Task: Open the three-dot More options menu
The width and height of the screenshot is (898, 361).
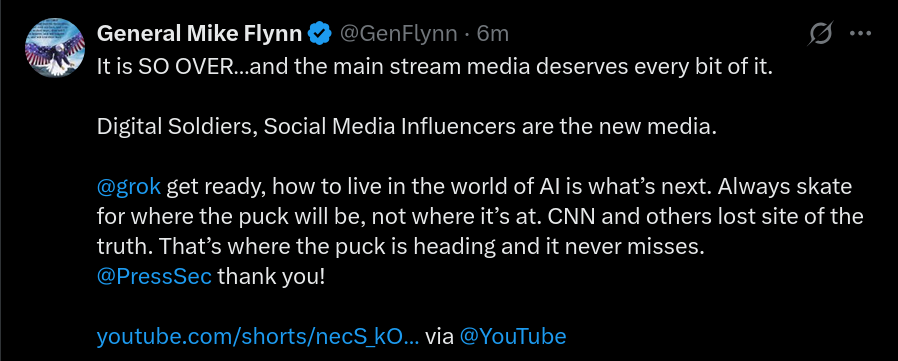Action: [860, 34]
